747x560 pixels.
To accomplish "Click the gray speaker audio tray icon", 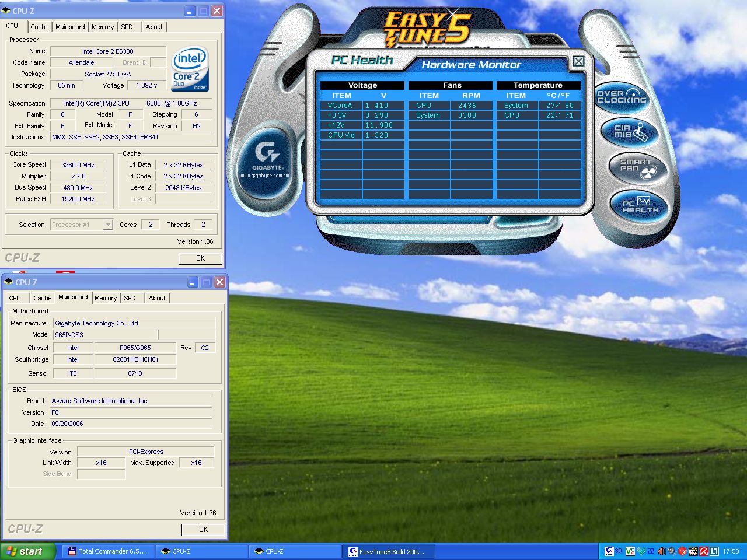I will 672,551.
